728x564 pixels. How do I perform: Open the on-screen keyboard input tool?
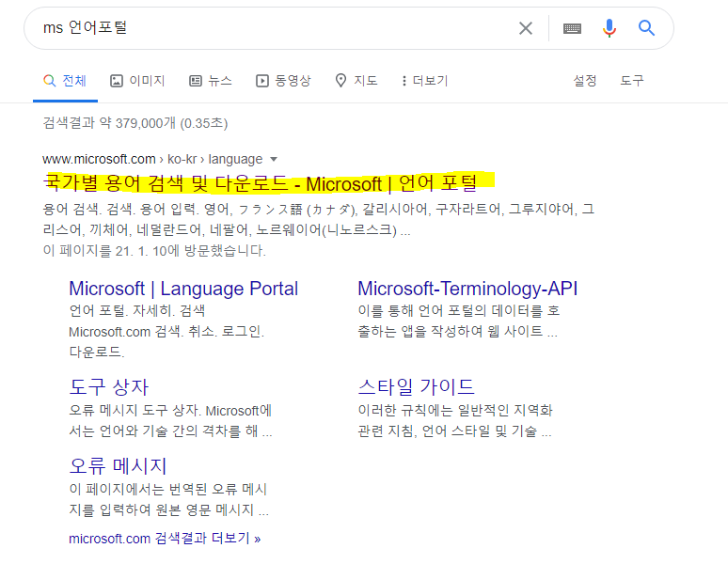(572, 29)
